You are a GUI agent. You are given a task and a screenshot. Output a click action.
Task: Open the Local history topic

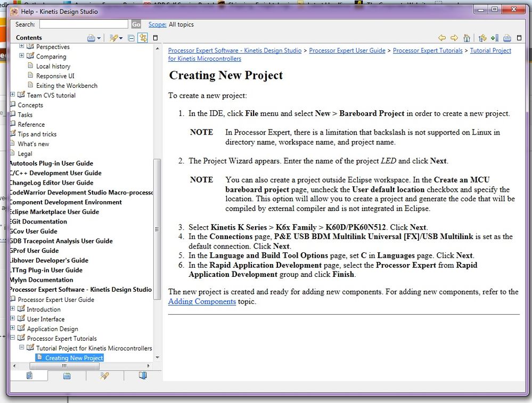[53, 66]
